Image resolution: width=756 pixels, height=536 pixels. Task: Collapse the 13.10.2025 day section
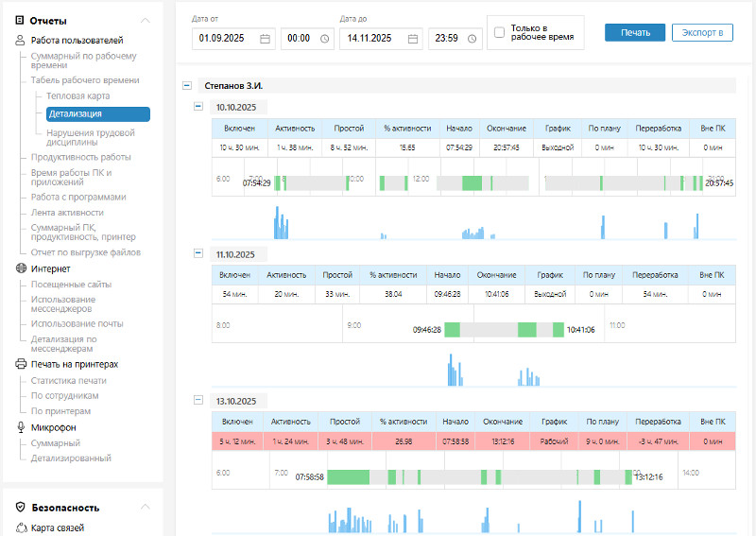(x=198, y=400)
